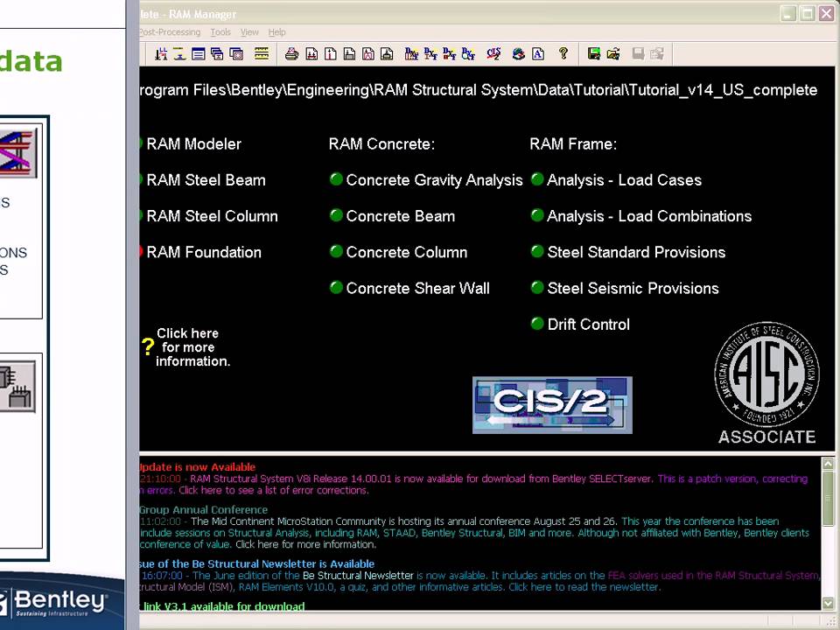The image size is (840, 630).
Task: Open Concrete Shear Wall module
Action: (418, 288)
